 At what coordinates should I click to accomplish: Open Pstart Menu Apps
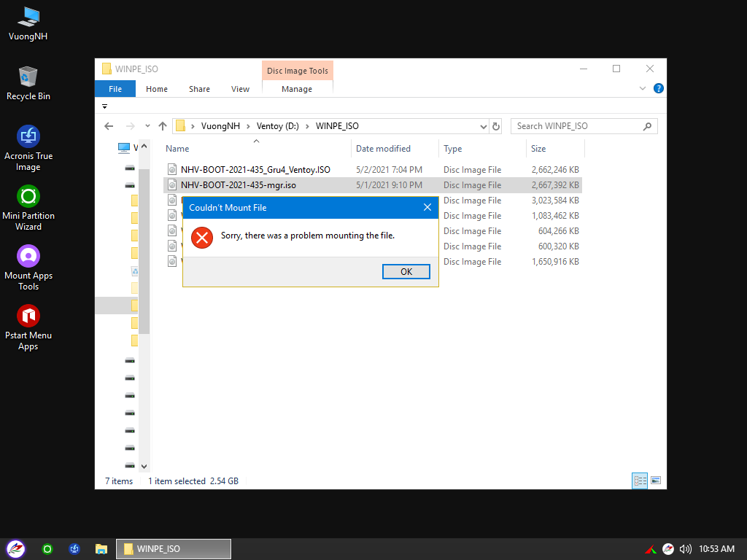[28, 328]
